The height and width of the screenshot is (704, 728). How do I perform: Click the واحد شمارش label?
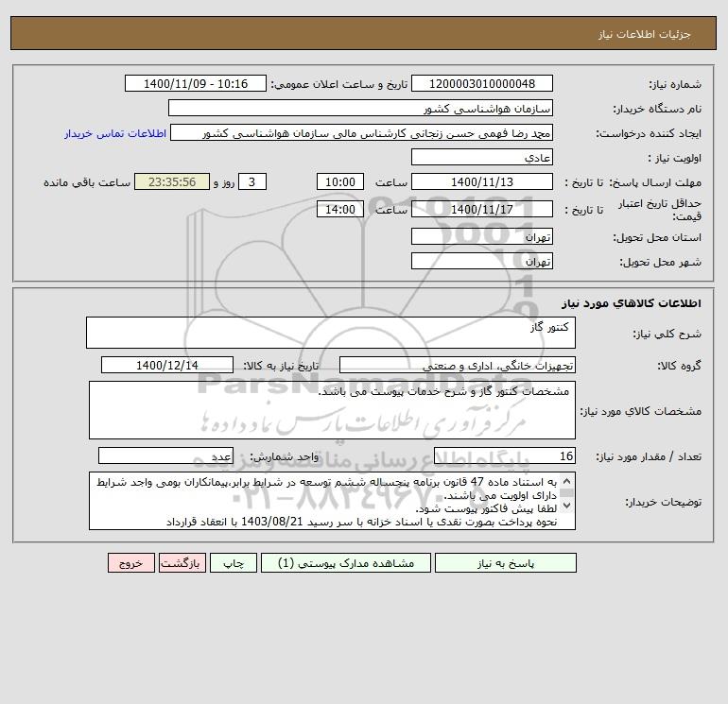pos(285,456)
